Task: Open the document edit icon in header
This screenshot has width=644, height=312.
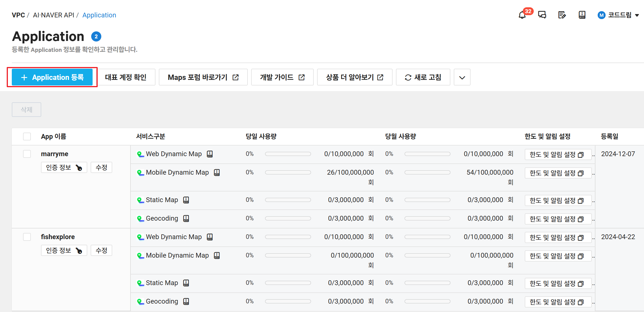Action: click(x=562, y=15)
